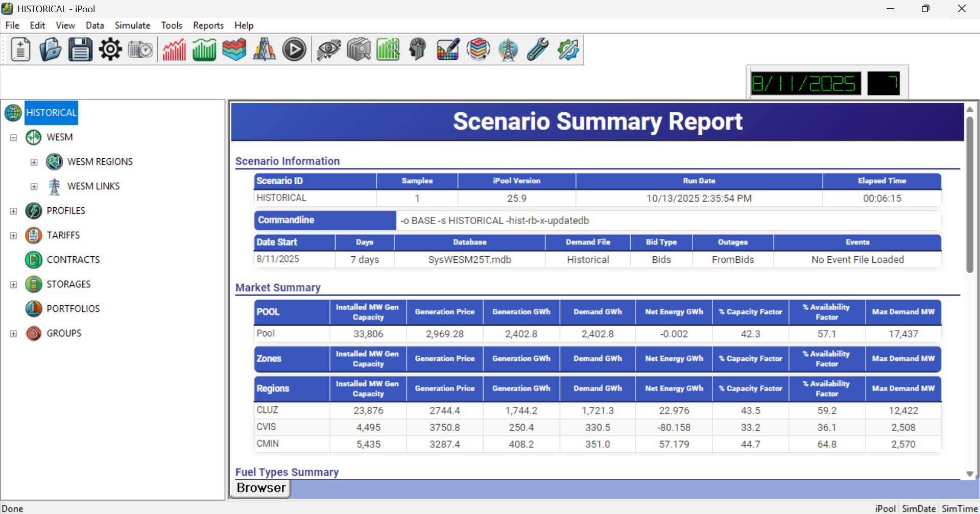Open the Simulate menu
Screen dimensions: 980x514
pyautogui.click(x=132, y=26)
